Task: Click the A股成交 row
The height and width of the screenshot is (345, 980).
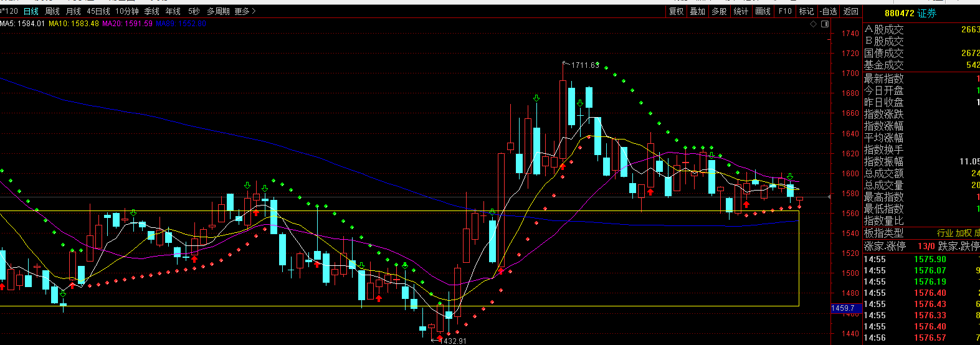Action: pos(921,29)
